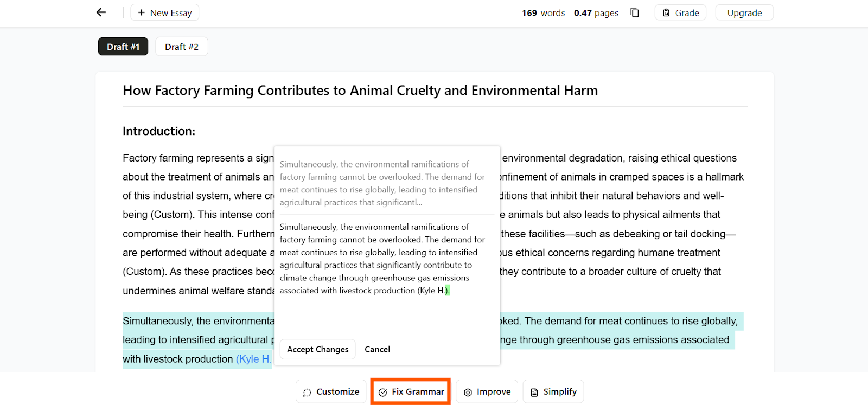868x405 pixels.
Task: Click the back arrow icon
Action: pos(101,12)
